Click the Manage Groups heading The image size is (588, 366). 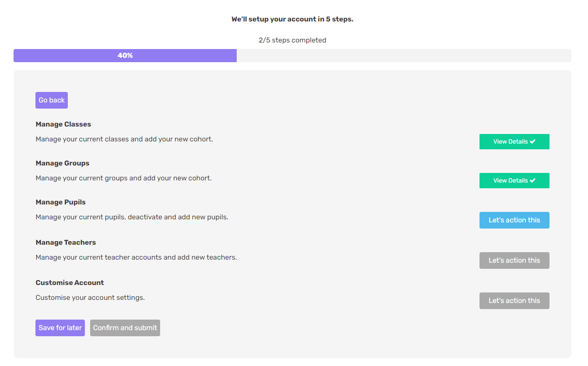click(63, 163)
